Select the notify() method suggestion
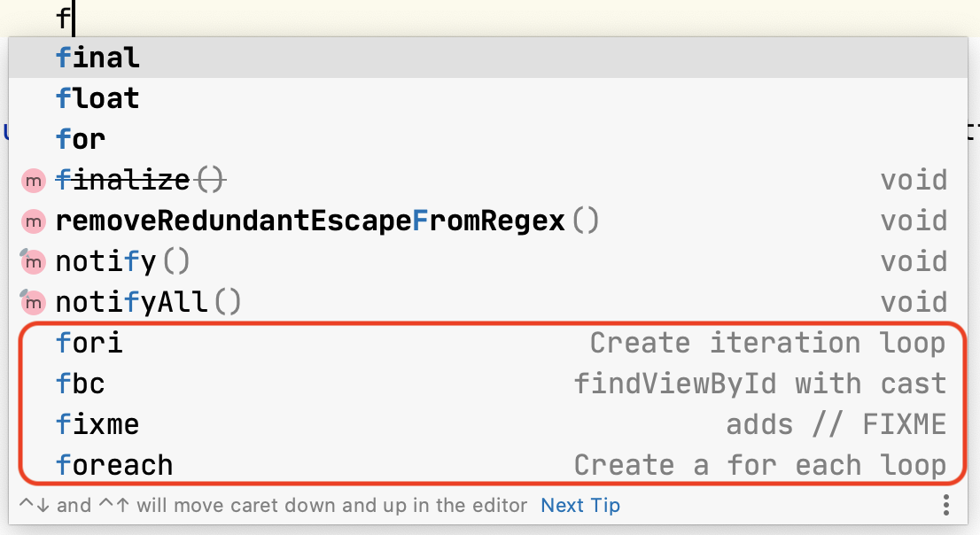 coord(123,261)
